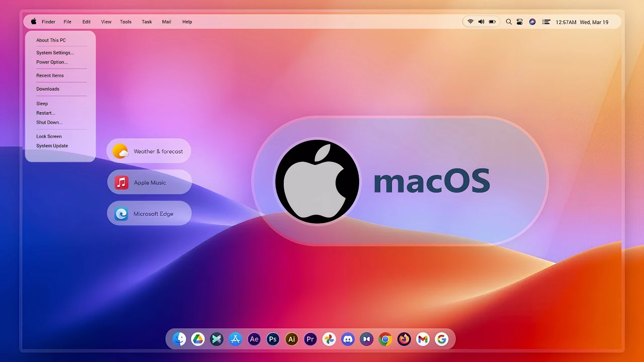Launch Adobe After Effects from dock

tap(254, 339)
